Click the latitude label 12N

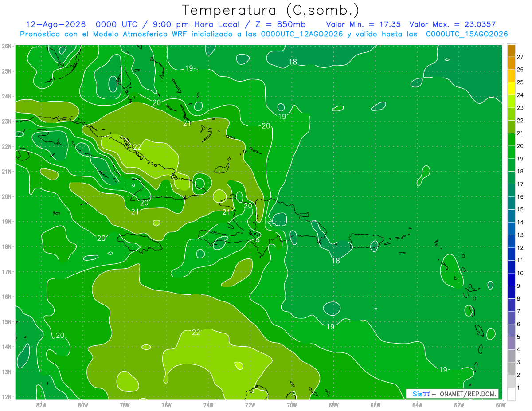pyautogui.click(x=7, y=397)
